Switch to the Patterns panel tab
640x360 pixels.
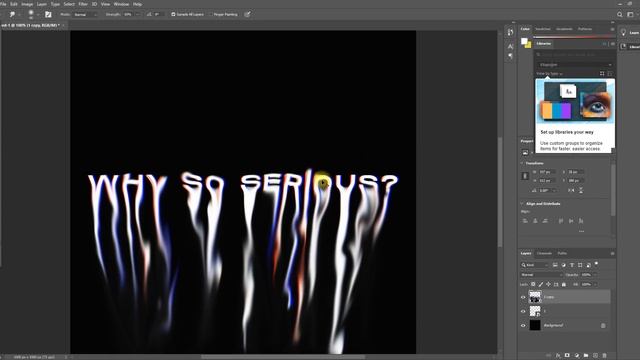pos(584,29)
